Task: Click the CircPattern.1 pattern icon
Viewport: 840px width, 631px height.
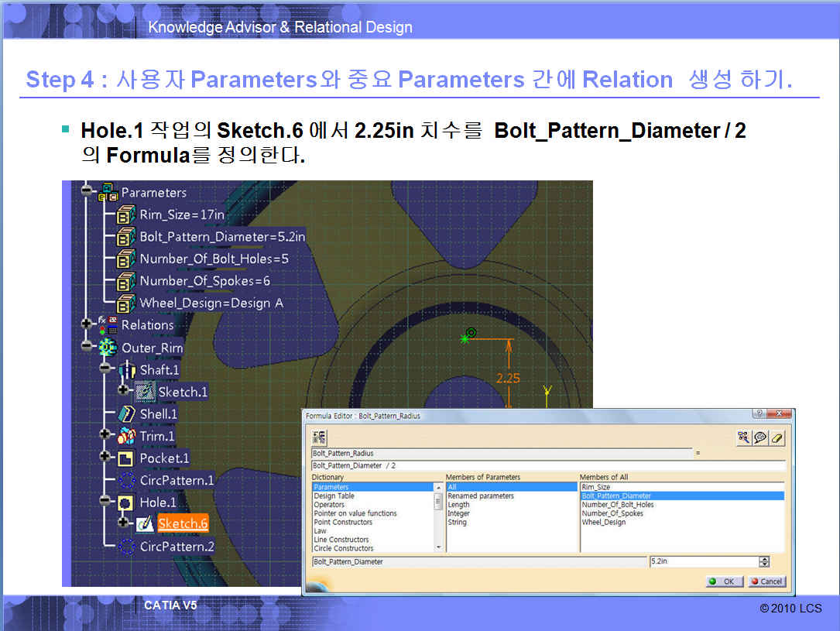Action: (127, 480)
